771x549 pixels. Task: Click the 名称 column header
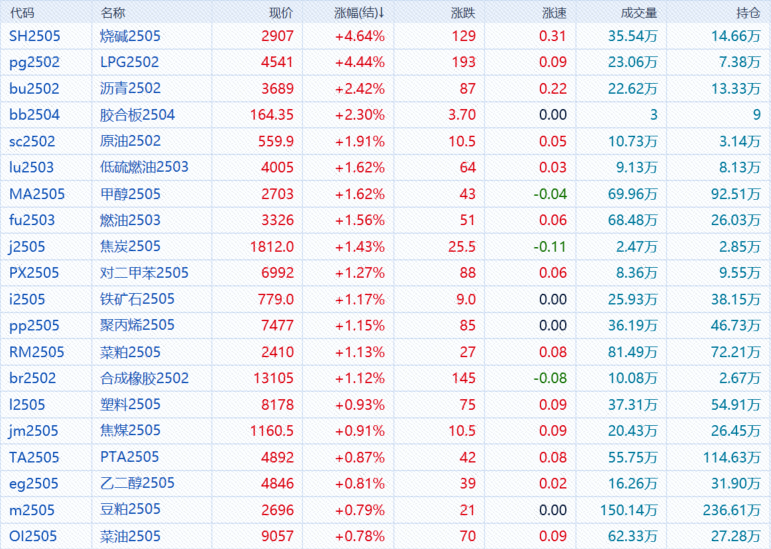click(114, 12)
